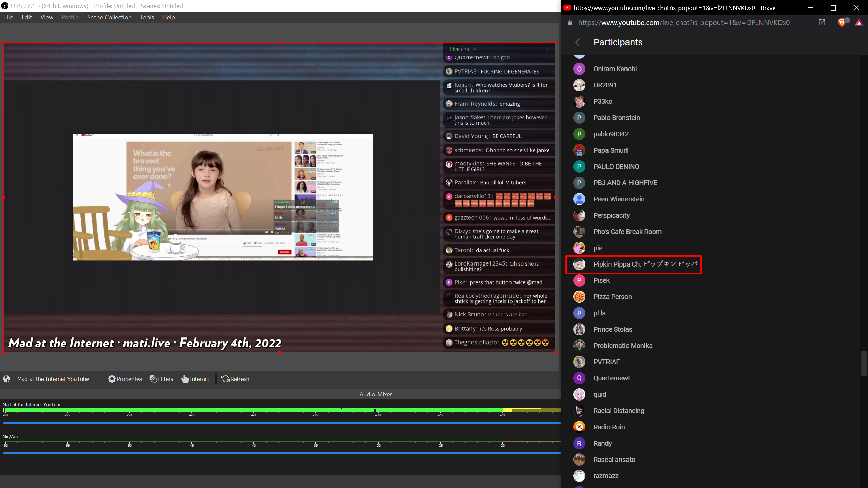The image size is (868, 488).
Task: Open popout page in browser tab icon
Action: pos(822,23)
